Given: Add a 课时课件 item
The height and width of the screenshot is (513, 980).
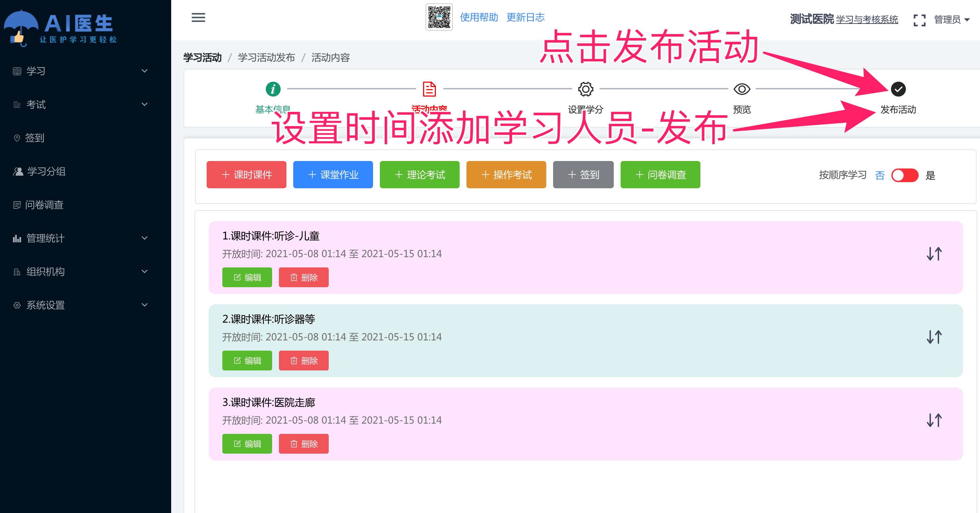Looking at the screenshot, I should [x=247, y=175].
